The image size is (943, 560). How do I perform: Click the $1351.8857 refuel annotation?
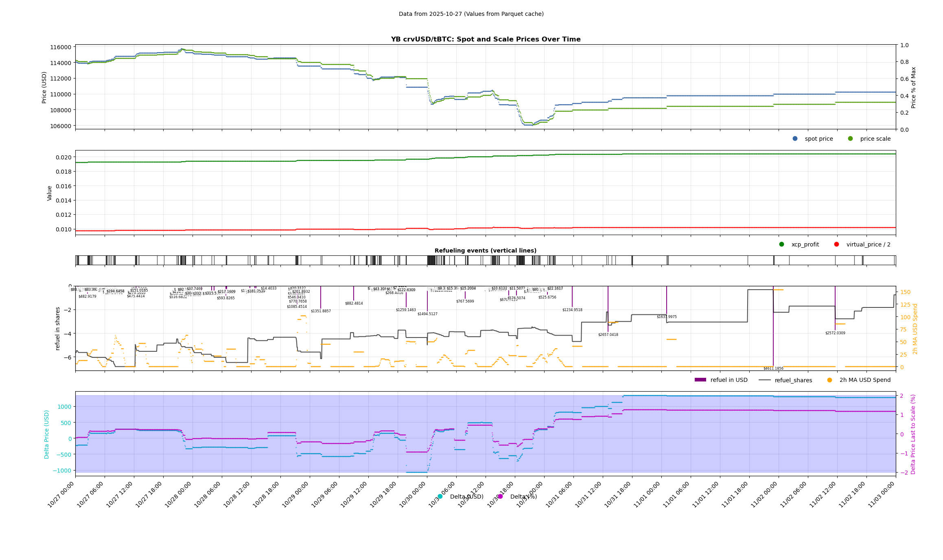321,311
